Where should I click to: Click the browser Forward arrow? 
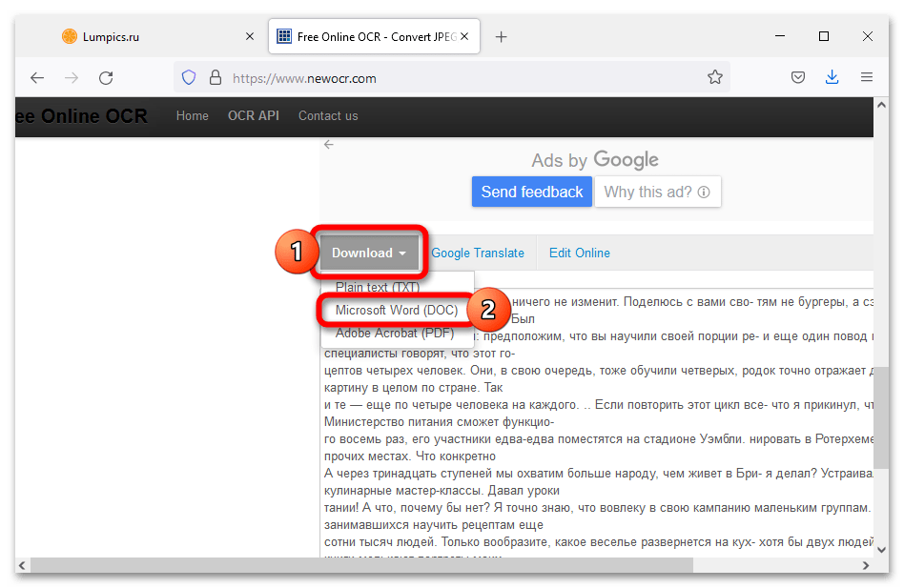(x=72, y=78)
